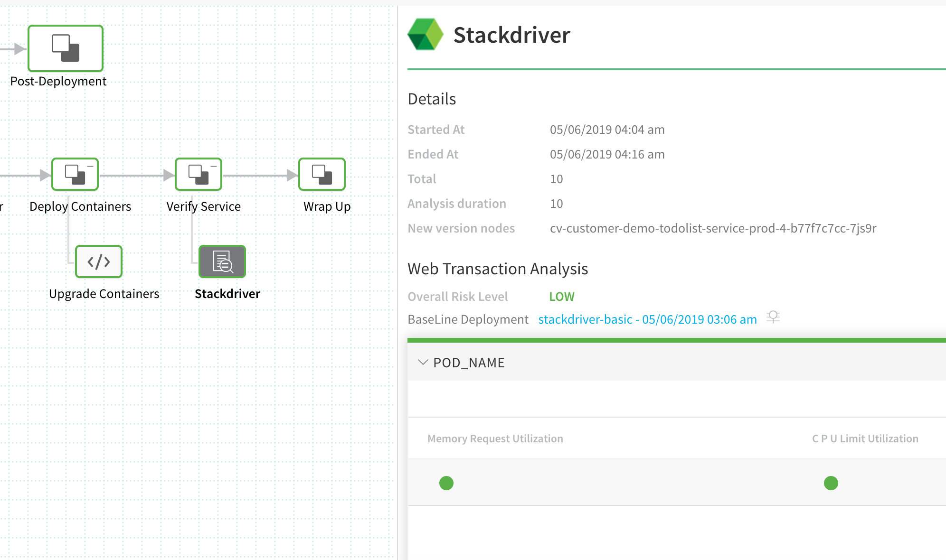The image size is (946, 560).
Task: Click the Overall Risk Level label
Action: [x=458, y=297]
